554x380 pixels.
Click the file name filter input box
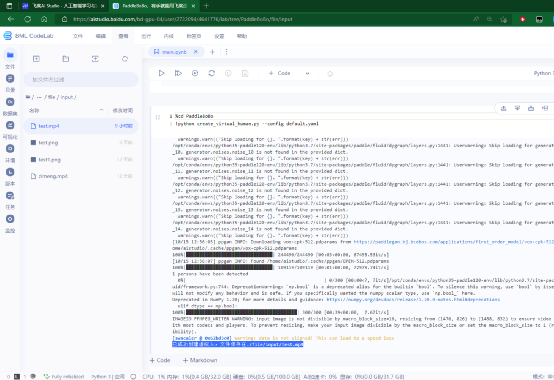click(x=81, y=79)
